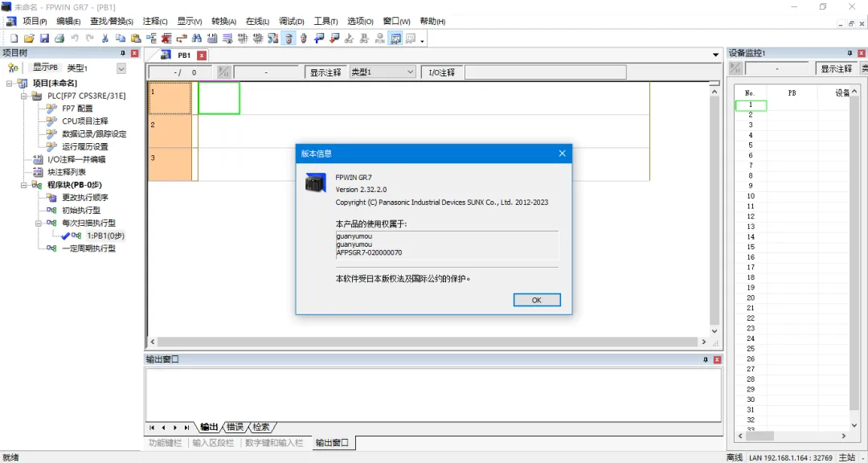Click the Paste clipboard icon
Image resolution: width=868 pixels, height=463 pixels.
[x=136, y=39]
